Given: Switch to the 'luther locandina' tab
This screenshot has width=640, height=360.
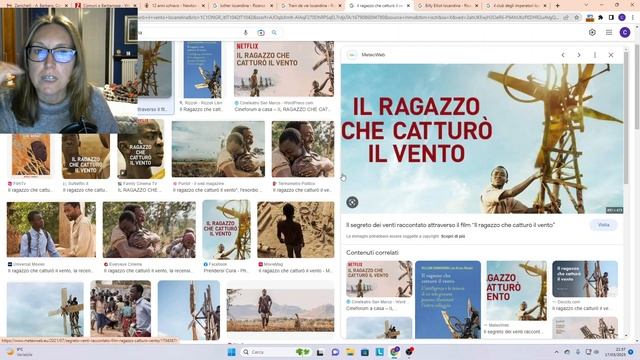Looking at the screenshot, I should tap(242, 6).
